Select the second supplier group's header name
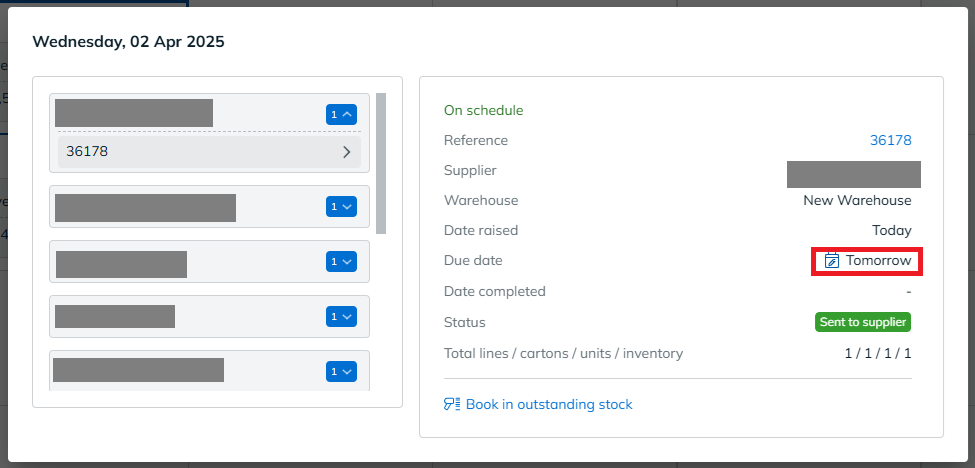This screenshot has height=468, width=975. coord(146,208)
